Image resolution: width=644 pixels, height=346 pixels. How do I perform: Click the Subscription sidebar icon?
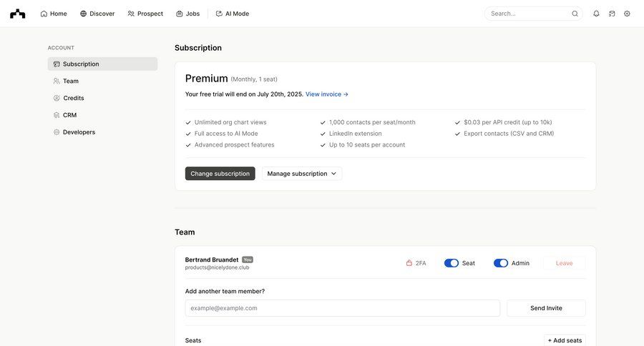click(57, 64)
